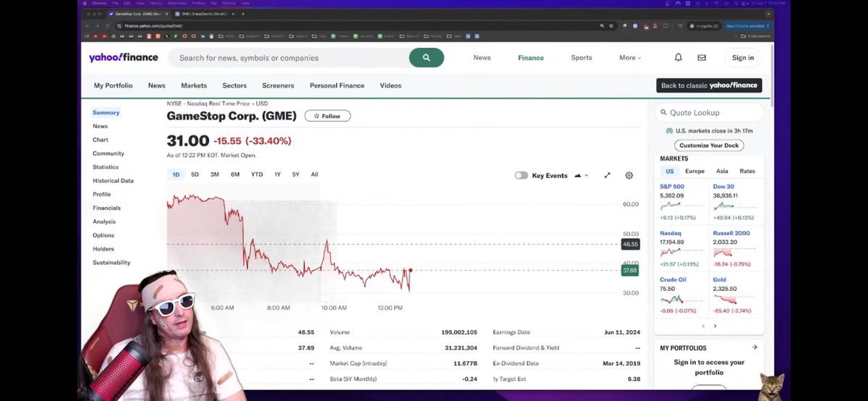Select the 6M chart range
The image size is (868, 401).
(x=235, y=174)
